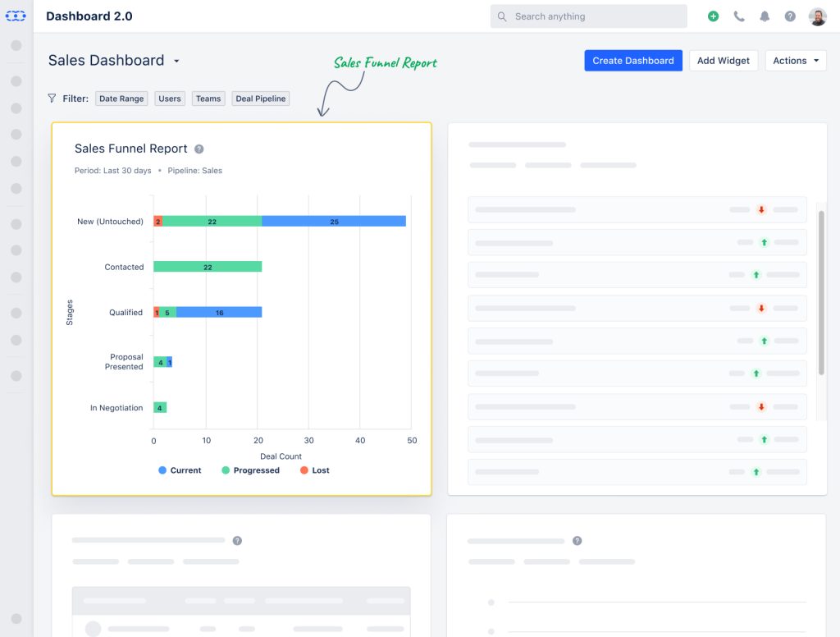Expand the Actions dropdown menu
This screenshot has width=840, height=637.
(795, 60)
